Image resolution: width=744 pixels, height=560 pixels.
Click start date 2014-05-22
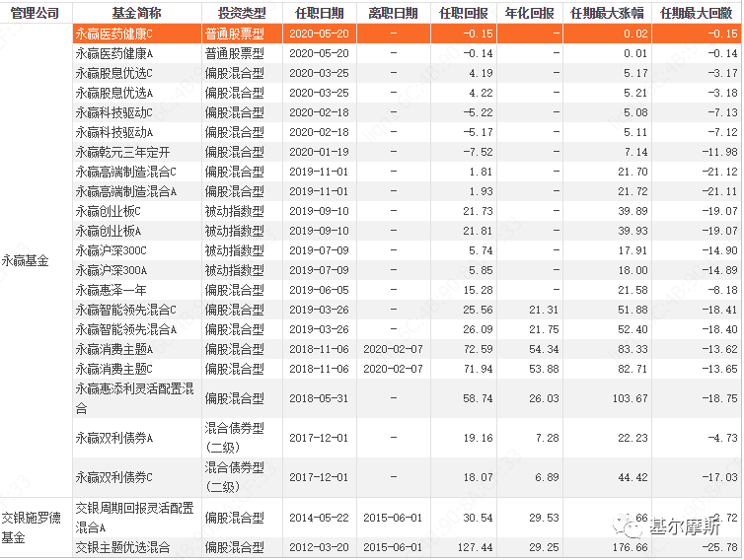(319, 518)
